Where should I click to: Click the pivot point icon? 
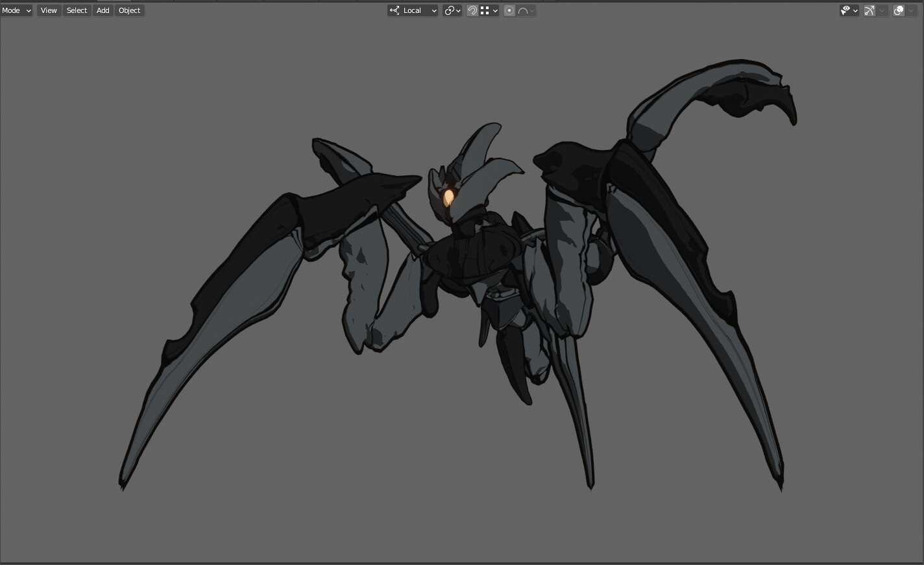(450, 10)
